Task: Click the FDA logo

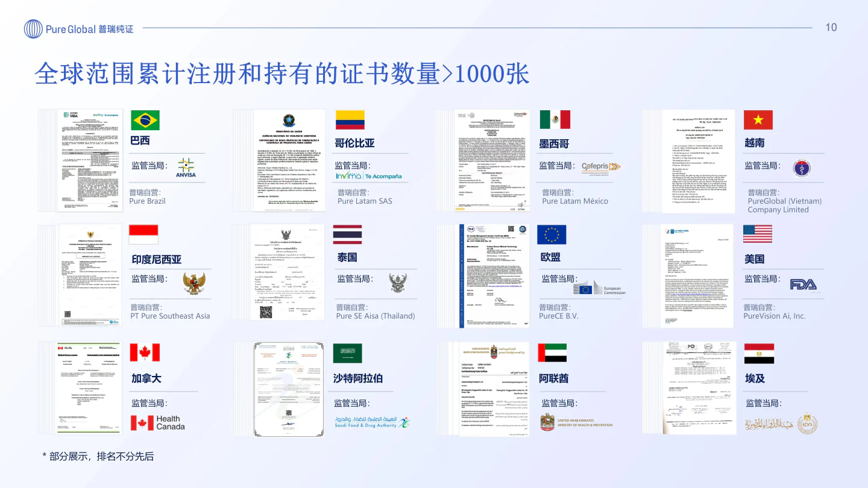Action: [803, 284]
